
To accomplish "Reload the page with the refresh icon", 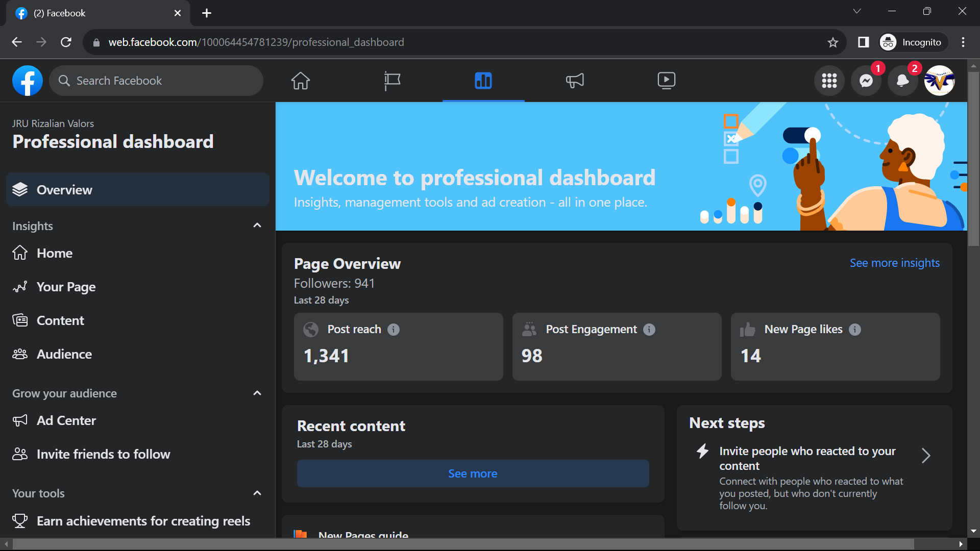I will [66, 42].
